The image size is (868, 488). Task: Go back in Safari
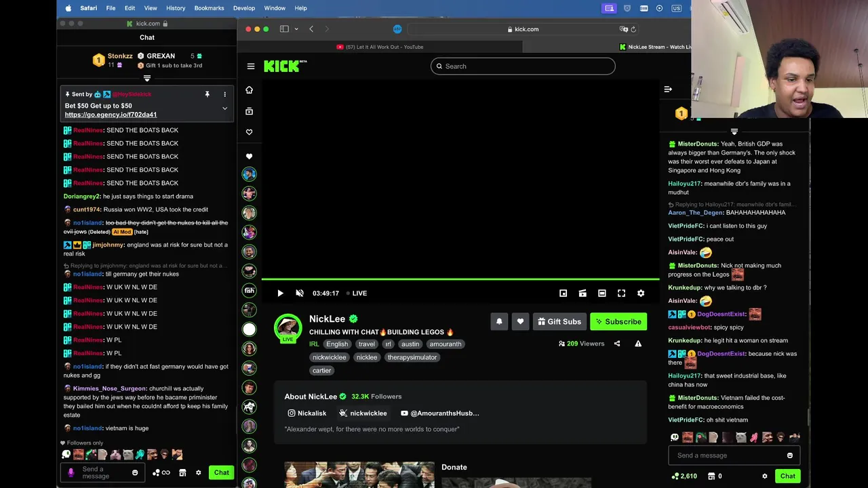pos(311,29)
